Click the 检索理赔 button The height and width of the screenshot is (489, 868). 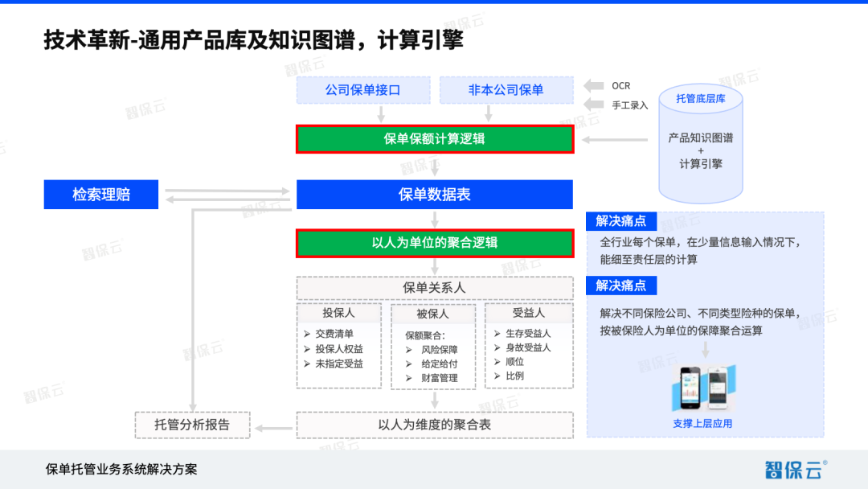point(100,194)
